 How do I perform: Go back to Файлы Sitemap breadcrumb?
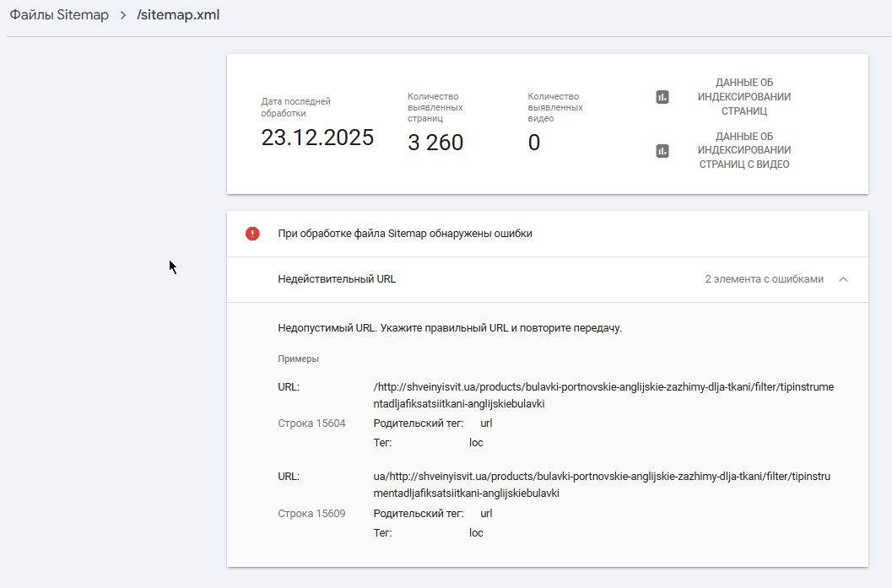59,15
